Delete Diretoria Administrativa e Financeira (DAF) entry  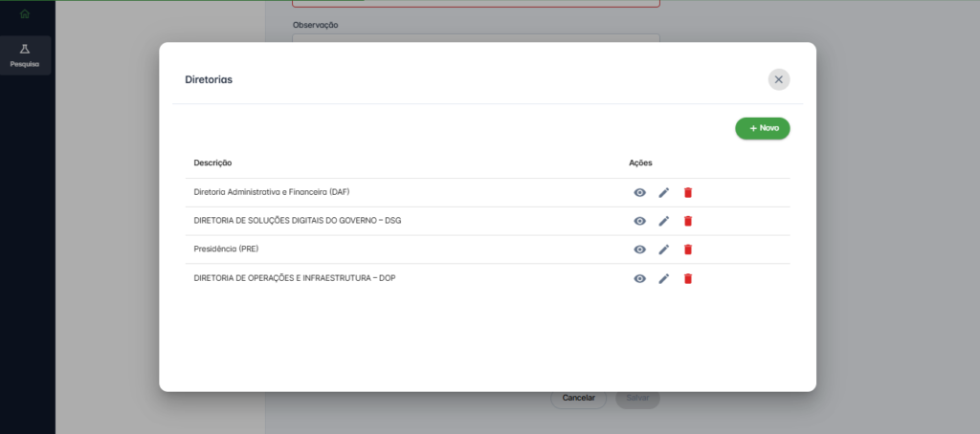pos(688,192)
